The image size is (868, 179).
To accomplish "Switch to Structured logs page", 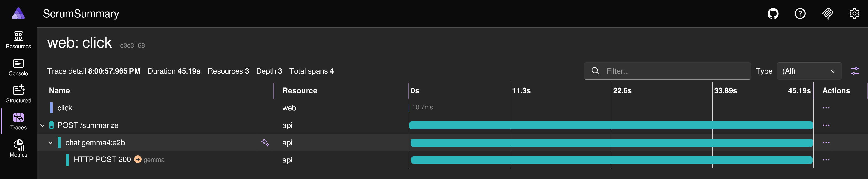I will pyautogui.click(x=18, y=94).
